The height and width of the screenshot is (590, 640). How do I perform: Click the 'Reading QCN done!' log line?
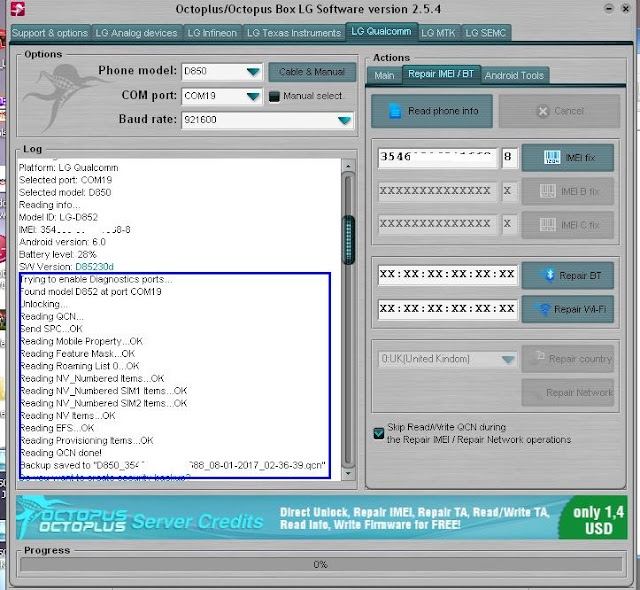pyautogui.click(x=61, y=453)
